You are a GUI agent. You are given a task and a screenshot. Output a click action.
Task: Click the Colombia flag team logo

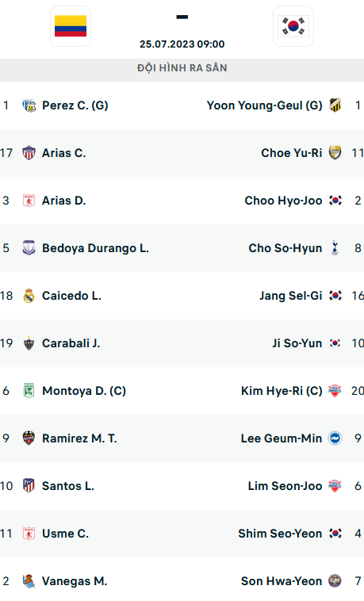coord(71,26)
